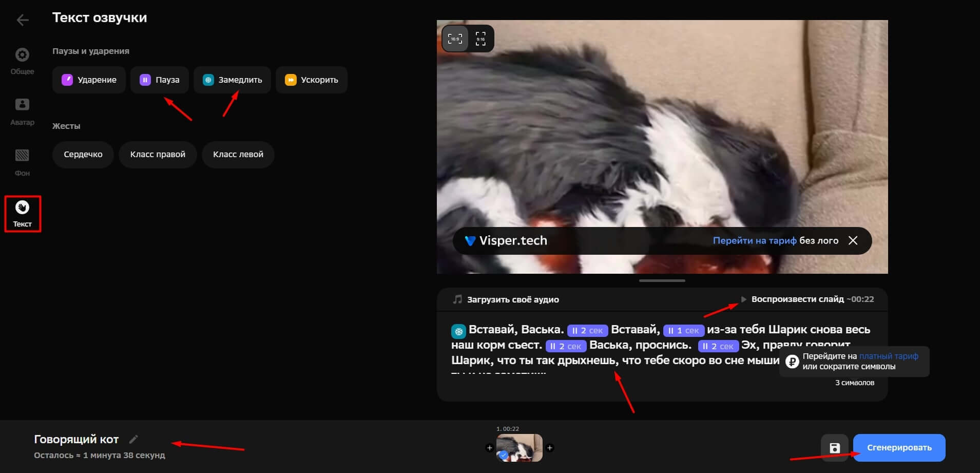Add the Сердечко gesture
The height and width of the screenshot is (473, 980).
point(83,155)
